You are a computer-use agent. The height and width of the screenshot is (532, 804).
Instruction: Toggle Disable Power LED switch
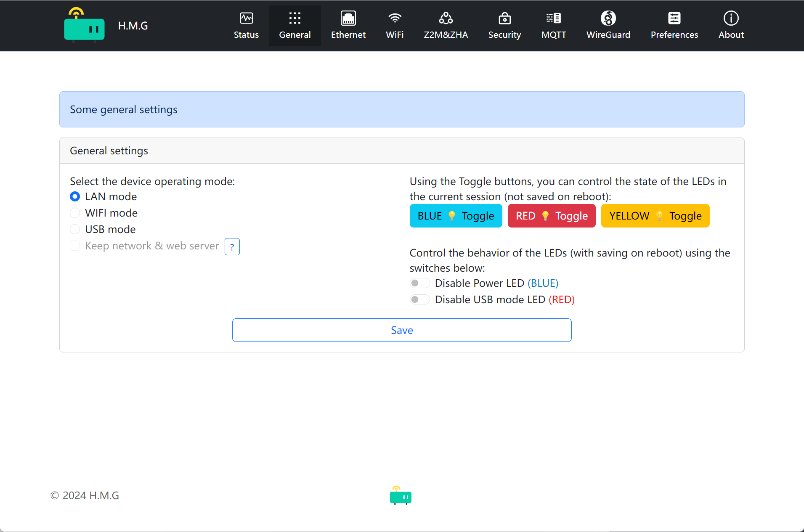click(419, 283)
